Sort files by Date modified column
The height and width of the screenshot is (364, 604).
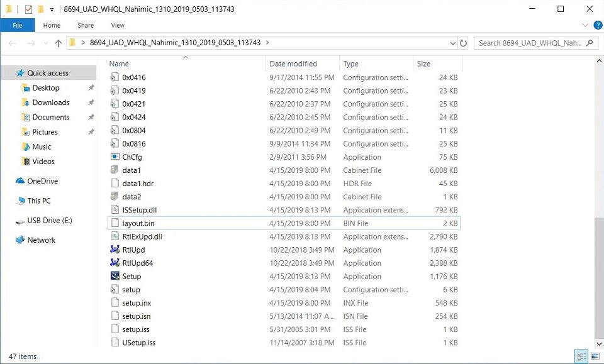click(303, 63)
